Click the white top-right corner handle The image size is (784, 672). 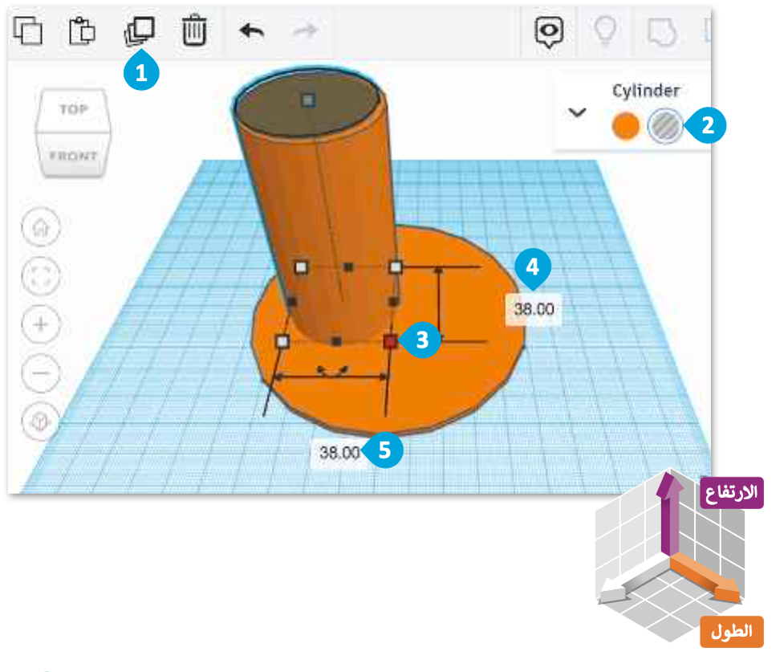[x=396, y=267]
